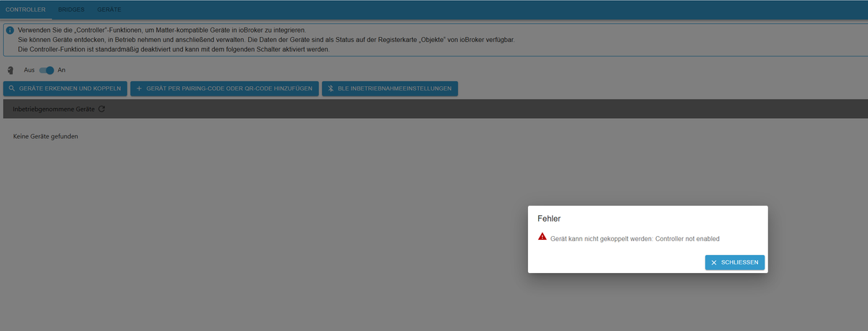Click the red warning triangle icon
This screenshot has height=331, width=868.
coord(542,237)
